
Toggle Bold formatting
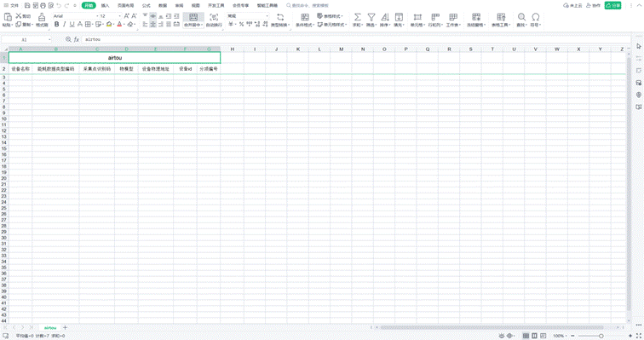(57, 25)
